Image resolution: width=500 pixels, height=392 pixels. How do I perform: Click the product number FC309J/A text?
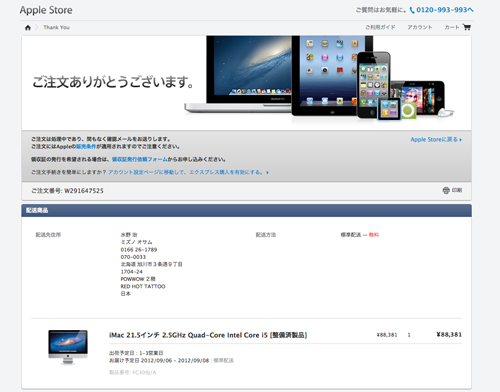point(132,372)
